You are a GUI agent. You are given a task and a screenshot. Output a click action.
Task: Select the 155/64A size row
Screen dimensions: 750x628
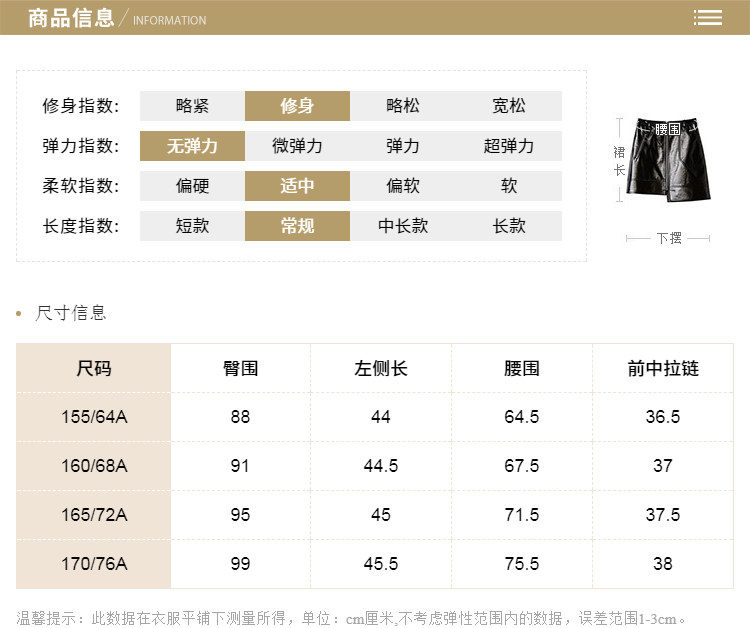click(94, 417)
